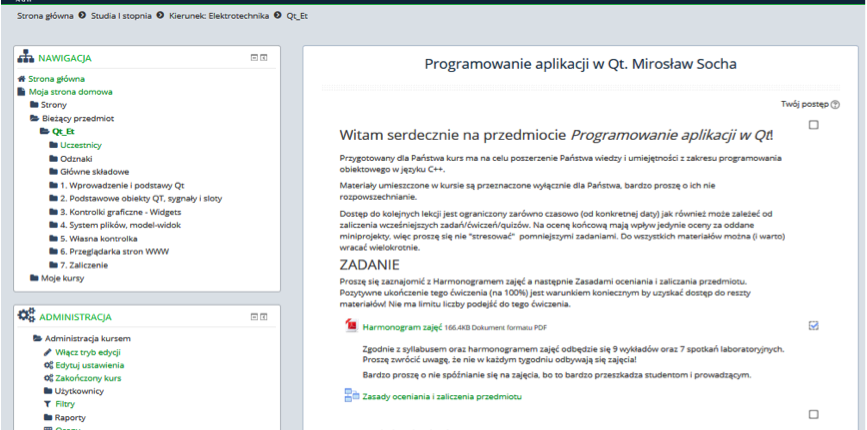Click gears icon beside Edytuj ustawienia
Viewport: 867px width, 430px height.
pyautogui.click(x=48, y=365)
